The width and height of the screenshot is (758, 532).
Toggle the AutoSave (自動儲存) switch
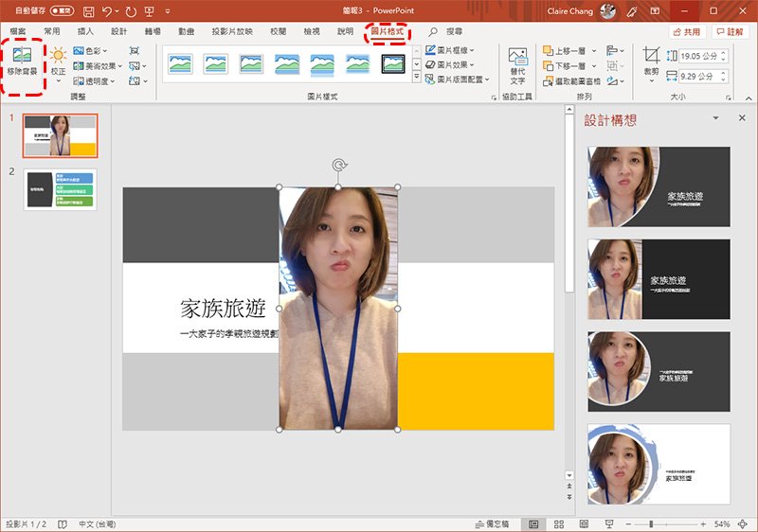tap(61, 12)
